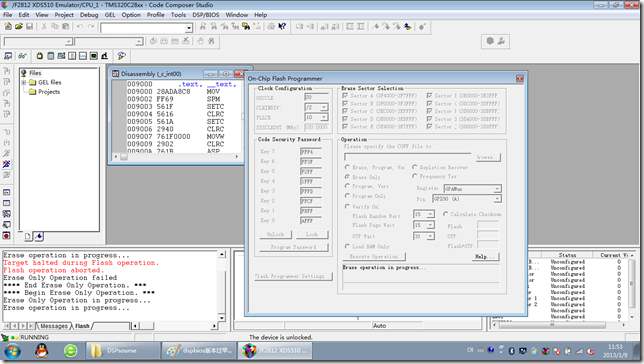Select the Load RAM Only radio option
Viewport: 644px width, 364px height.
point(347,246)
